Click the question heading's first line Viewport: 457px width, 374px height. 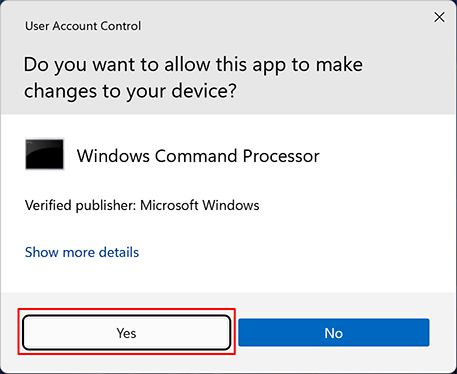[x=193, y=65]
